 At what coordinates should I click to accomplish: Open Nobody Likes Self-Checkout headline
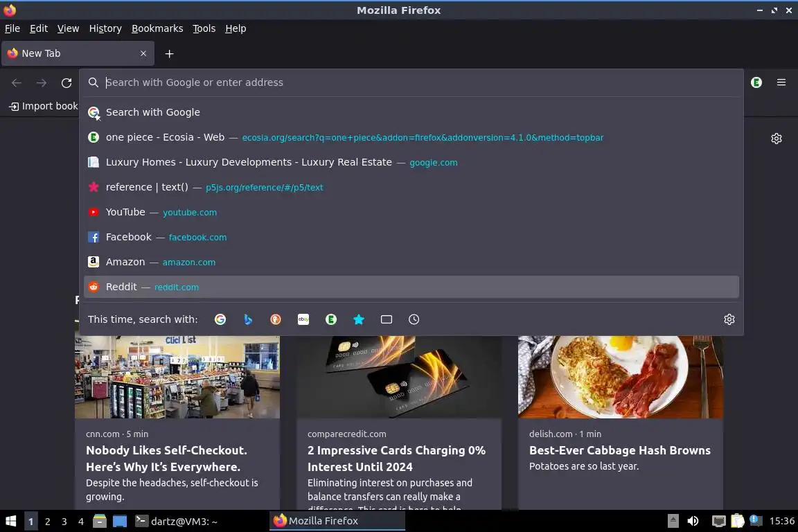[166, 458]
